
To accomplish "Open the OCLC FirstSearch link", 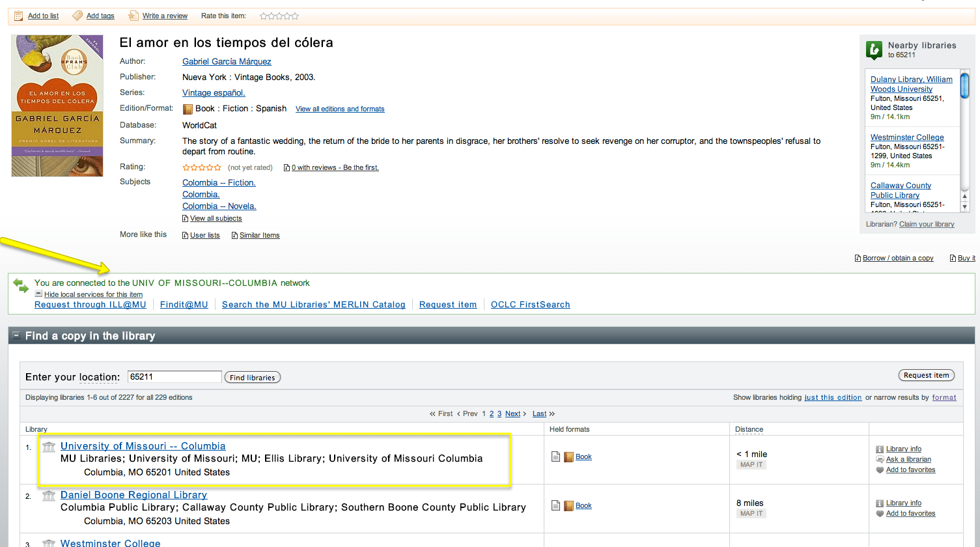I will (531, 305).
